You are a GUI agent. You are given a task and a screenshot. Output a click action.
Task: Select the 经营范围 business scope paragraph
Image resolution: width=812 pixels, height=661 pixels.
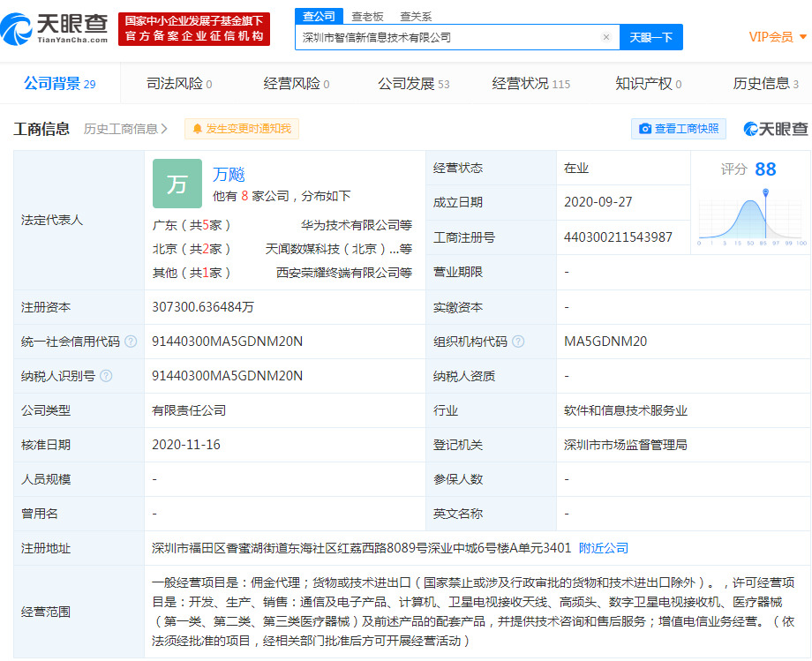click(x=473, y=612)
